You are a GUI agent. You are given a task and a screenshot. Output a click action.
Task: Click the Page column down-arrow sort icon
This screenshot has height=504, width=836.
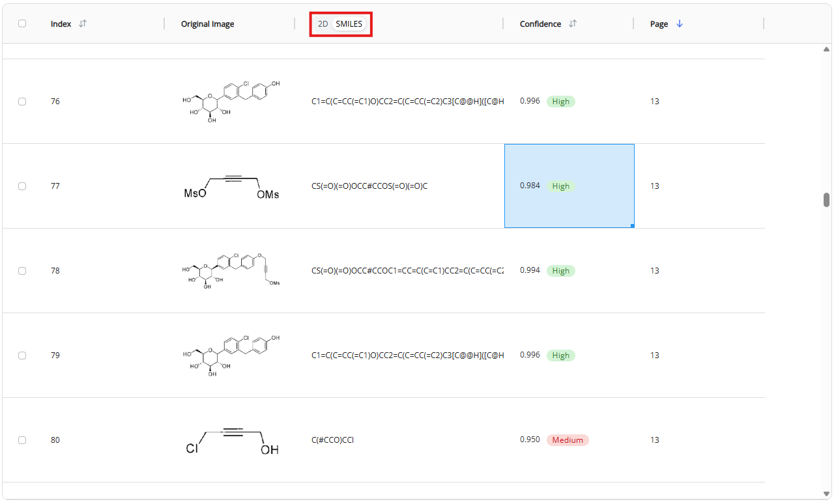click(680, 23)
